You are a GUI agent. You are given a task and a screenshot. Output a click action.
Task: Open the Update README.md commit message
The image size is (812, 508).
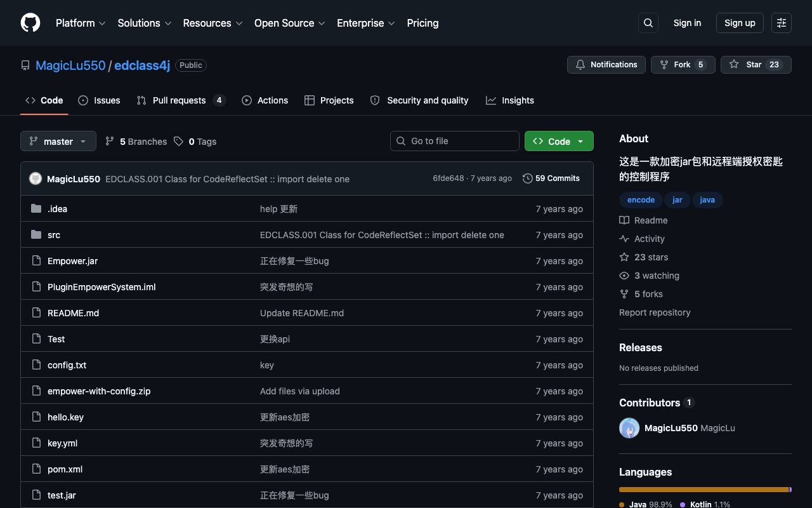302,313
